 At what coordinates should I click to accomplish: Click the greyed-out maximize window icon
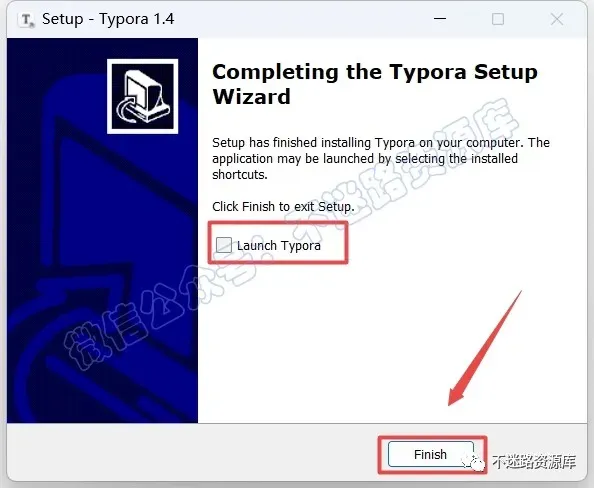click(x=498, y=19)
